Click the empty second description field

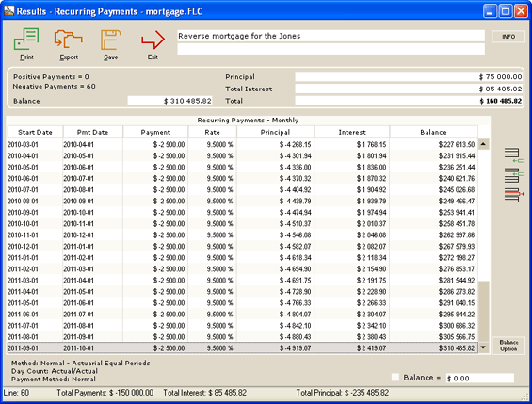[330, 49]
